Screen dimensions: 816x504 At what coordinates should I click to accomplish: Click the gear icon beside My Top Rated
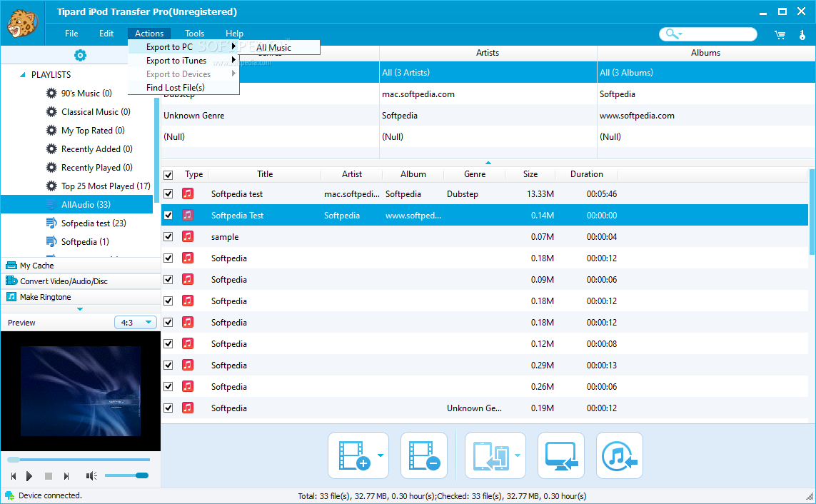pos(51,130)
